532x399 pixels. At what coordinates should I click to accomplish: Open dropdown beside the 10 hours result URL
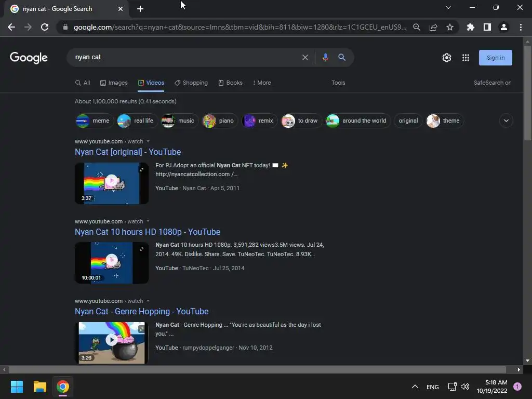tap(148, 221)
